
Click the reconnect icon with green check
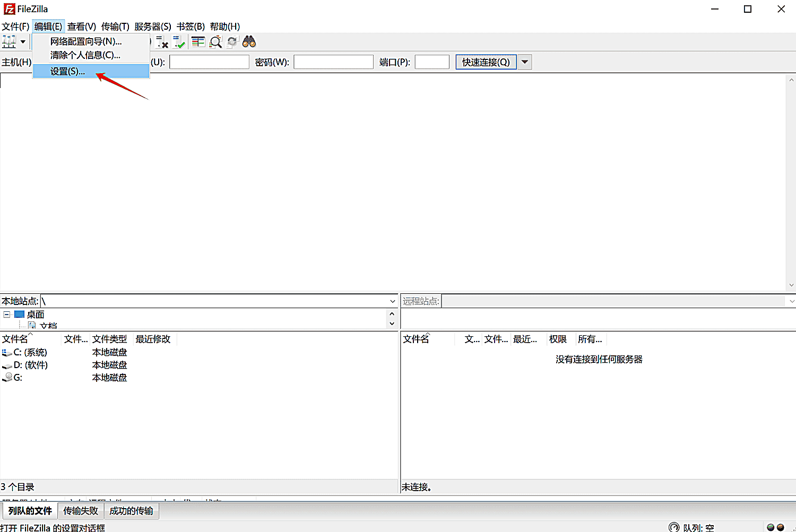pos(179,42)
